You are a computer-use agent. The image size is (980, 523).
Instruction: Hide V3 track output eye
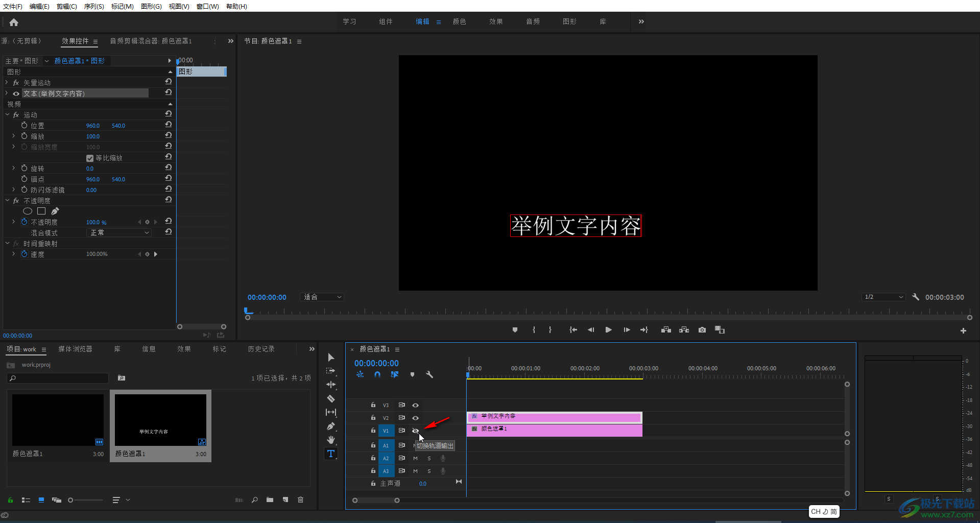coord(415,405)
